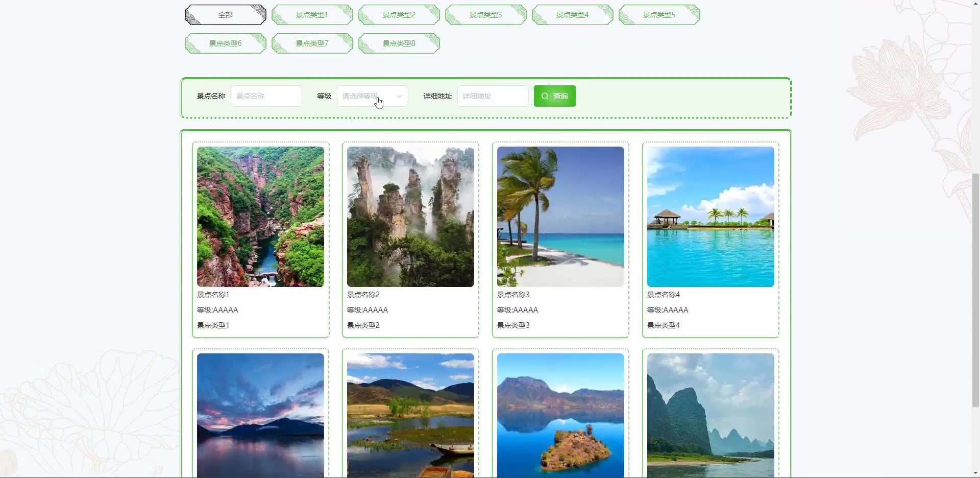Focus the 景点名称 search input
Screen dimensions: 980x478
(x=266, y=96)
